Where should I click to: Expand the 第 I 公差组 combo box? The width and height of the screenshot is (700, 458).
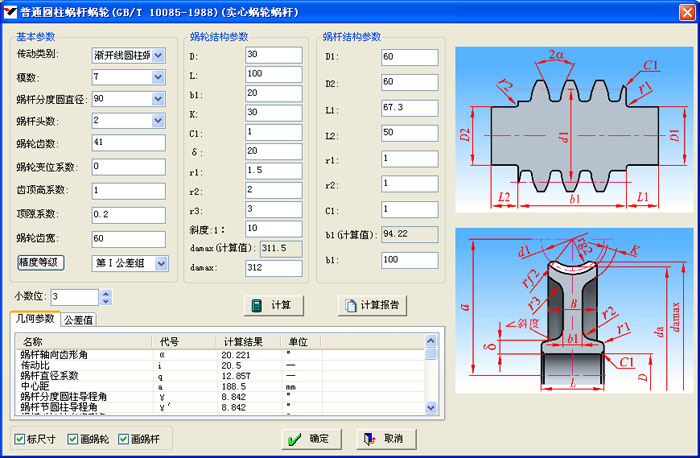[x=160, y=263]
